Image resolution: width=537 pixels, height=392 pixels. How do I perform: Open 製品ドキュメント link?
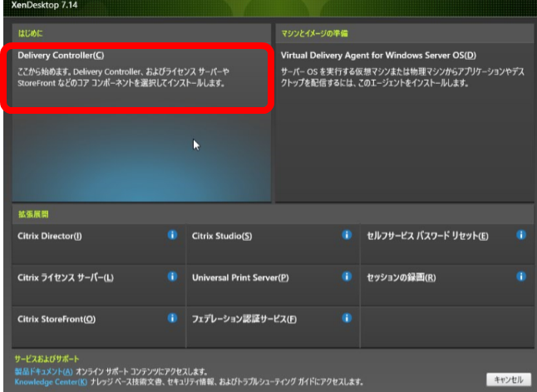43,371
